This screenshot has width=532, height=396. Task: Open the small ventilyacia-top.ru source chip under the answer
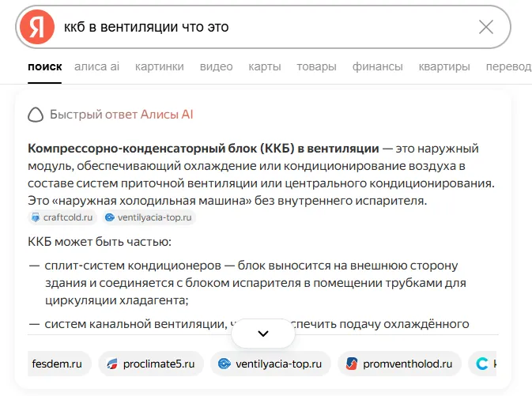point(149,217)
